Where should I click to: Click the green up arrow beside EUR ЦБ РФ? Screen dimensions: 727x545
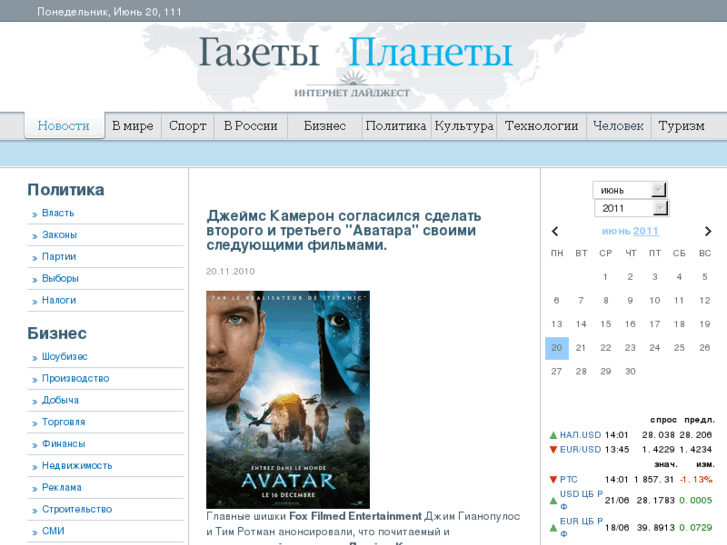553,528
